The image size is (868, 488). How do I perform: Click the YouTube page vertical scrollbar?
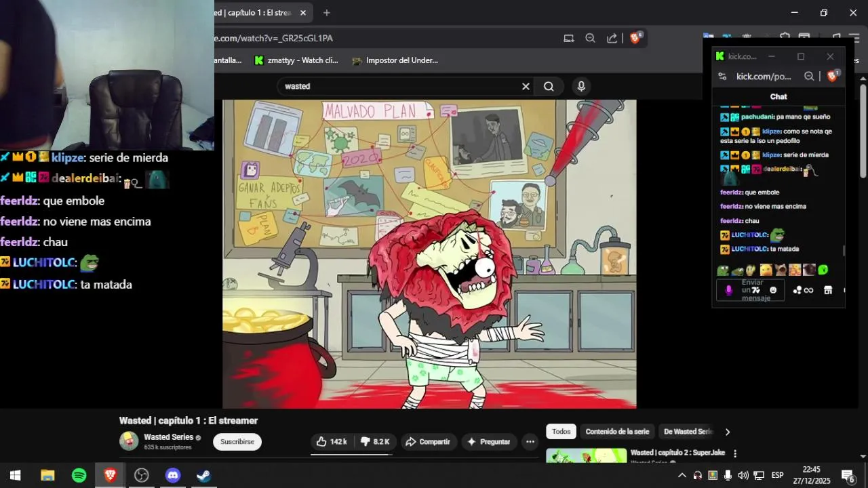(863, 132)
